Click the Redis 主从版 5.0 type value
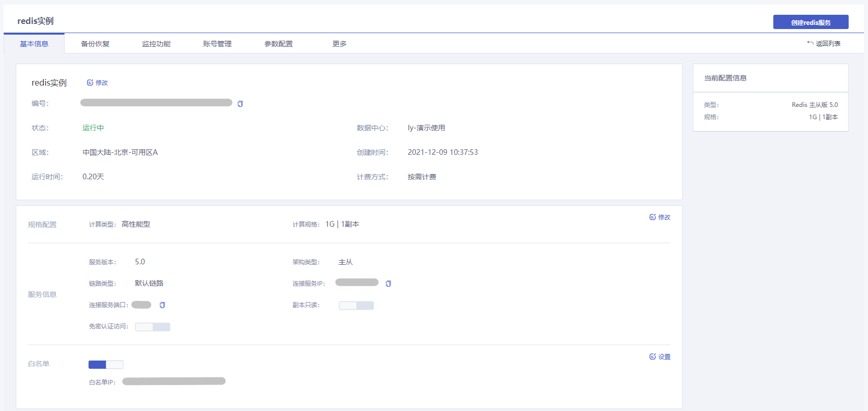This screenshot has width=868, height=411. coord(815,104)
